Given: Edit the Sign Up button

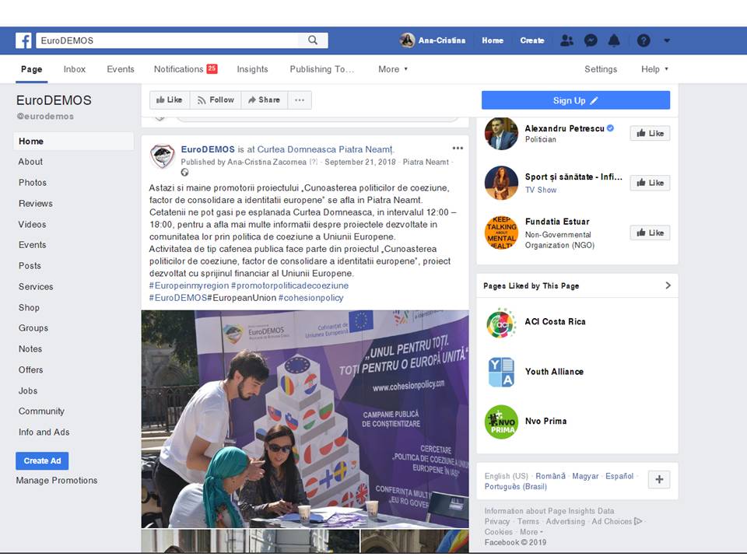Looking at the screenshot, I should pyautogui.click(x=576, y=100).
